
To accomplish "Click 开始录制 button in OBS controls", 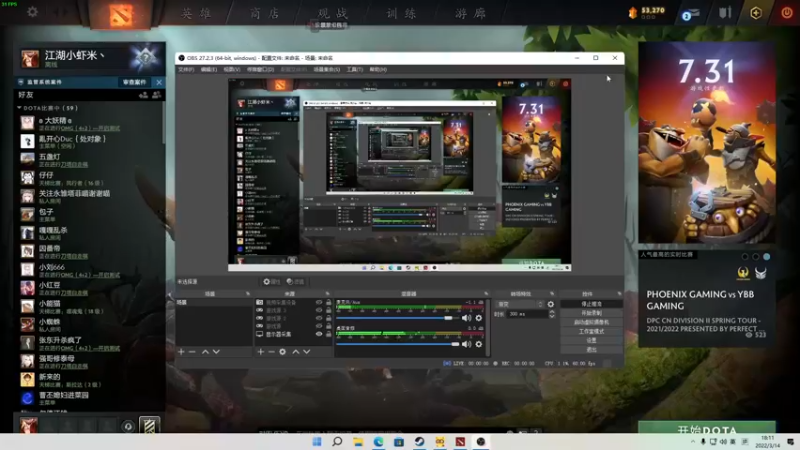I will coord(591,313).
